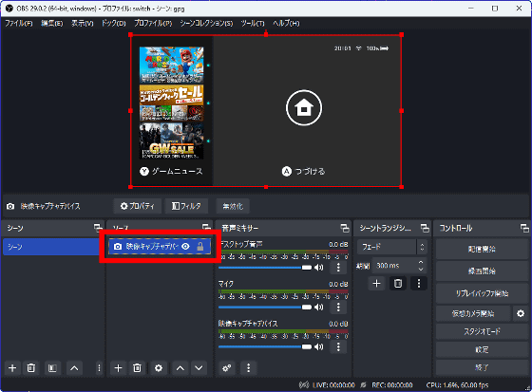Click the 録画開始 button

[482, 271]
